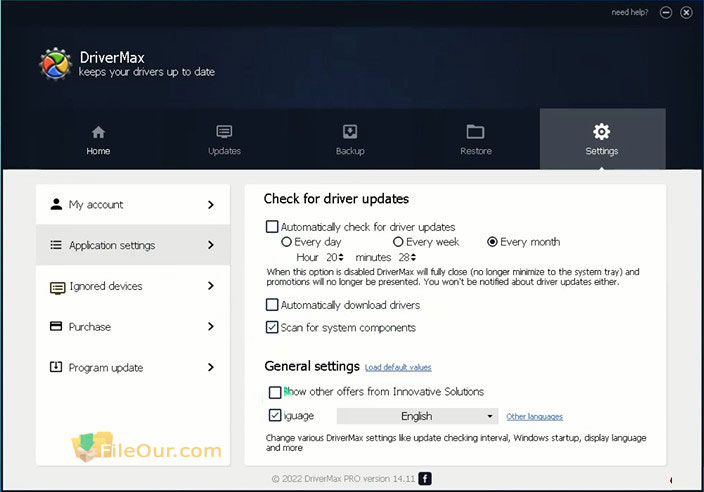Open Program update menu item
The image size is (704, 492).
pyautogui.click(x=133, y=367)
